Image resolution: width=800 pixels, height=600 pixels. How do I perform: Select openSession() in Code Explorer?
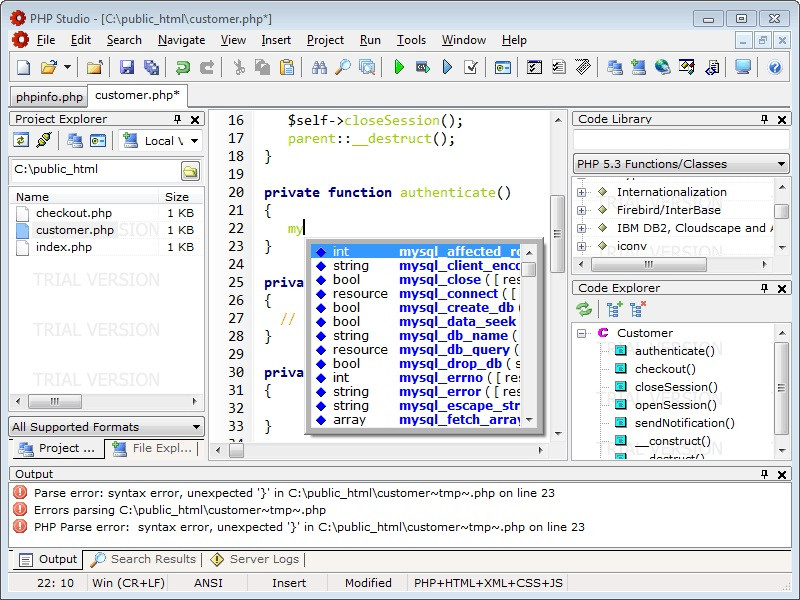(676, 405)
